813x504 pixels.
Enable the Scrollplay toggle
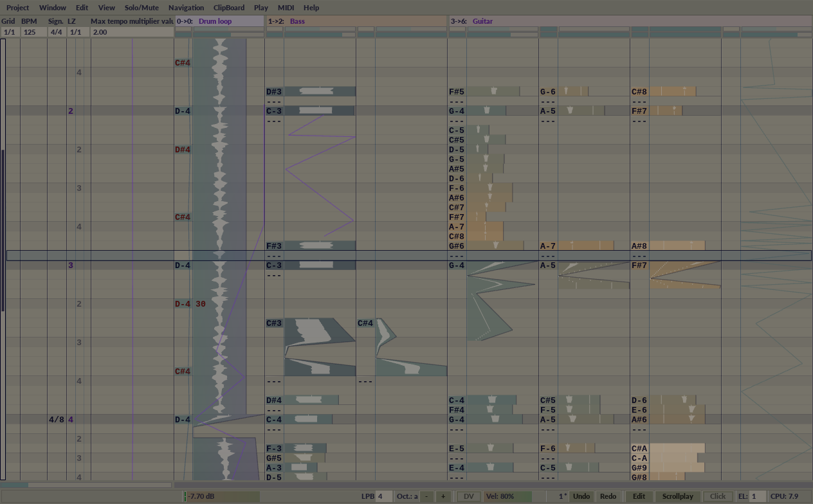click(677, 496)
